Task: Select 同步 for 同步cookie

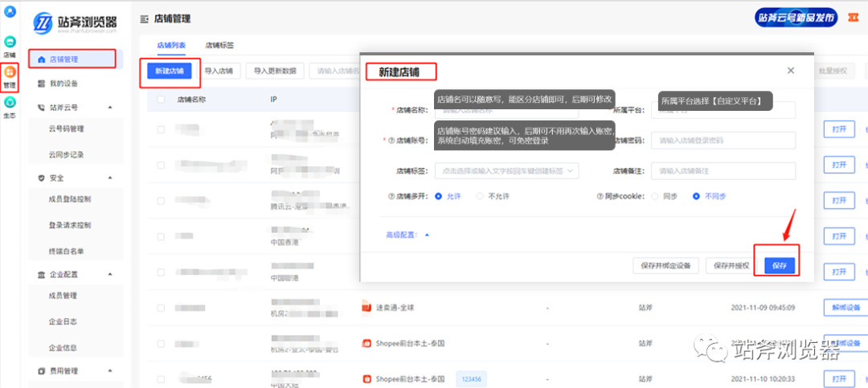Action: (x=656, y=196)
